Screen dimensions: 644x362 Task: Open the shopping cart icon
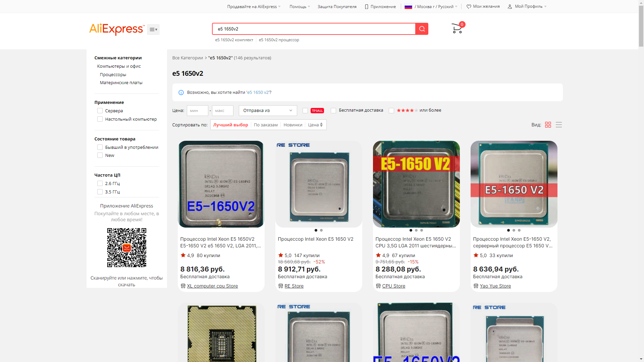(x=457, y=28)
